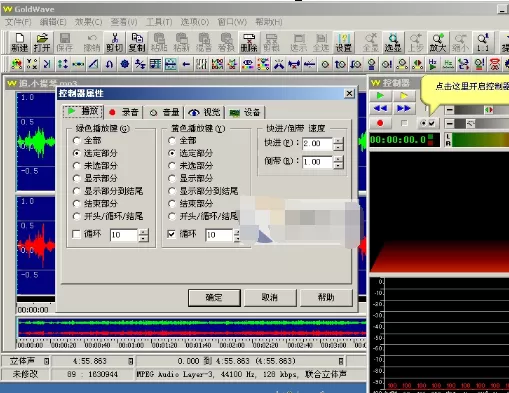
Task: Click the 剪裁 (Trim) toolbar icon
Action: [x=271, y=43]
